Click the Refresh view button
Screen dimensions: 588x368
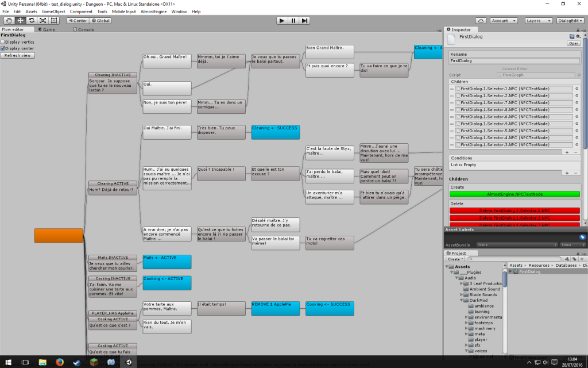[18, 55]
